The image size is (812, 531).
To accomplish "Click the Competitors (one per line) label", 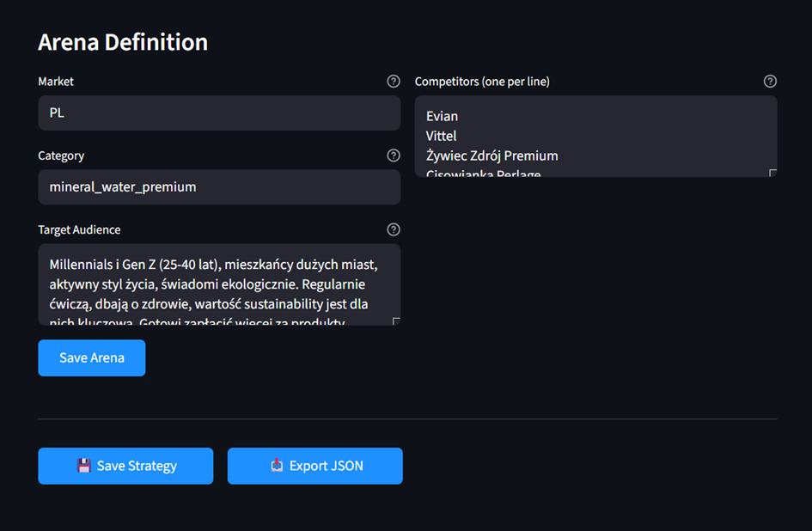I will coord(482,82).
